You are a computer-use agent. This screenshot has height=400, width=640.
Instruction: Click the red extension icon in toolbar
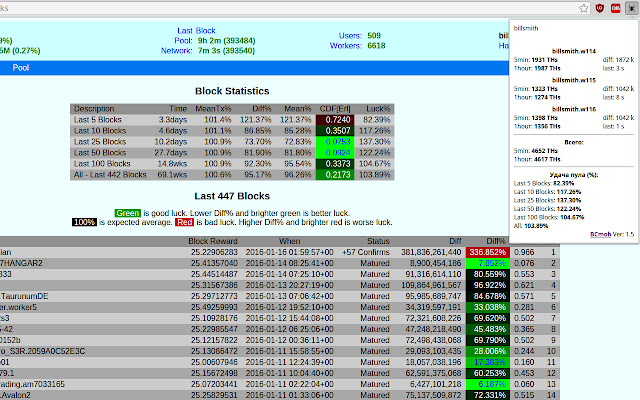616,8
